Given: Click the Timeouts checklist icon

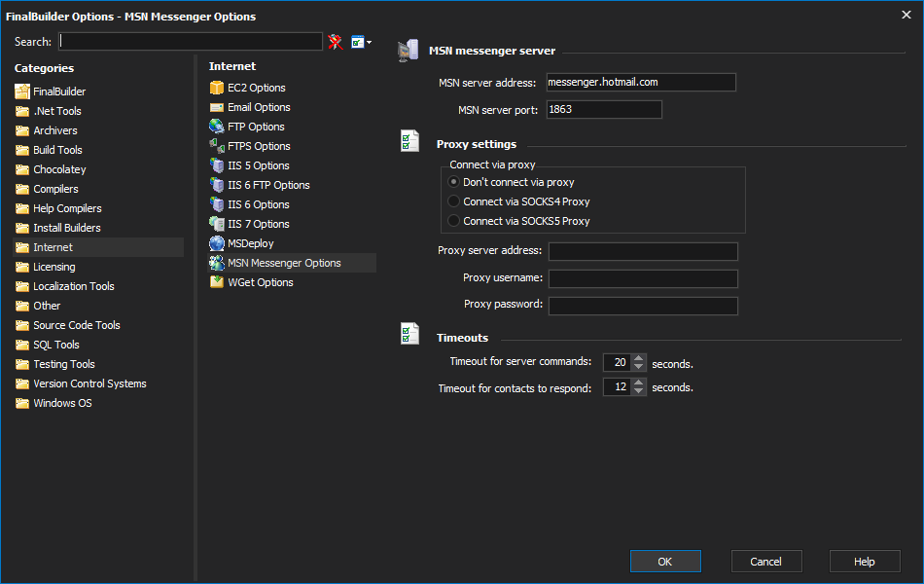Looking at the screenshot, I should coord(409,334).
